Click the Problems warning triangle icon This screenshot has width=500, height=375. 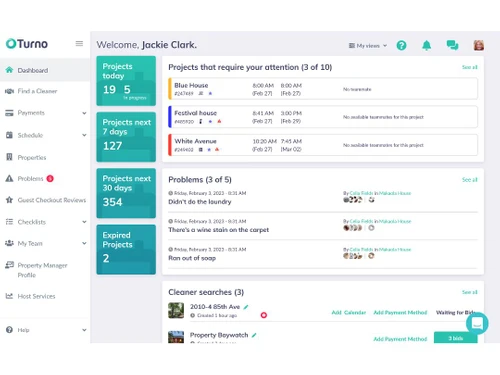pyautogui.click(x=9, y=178)
